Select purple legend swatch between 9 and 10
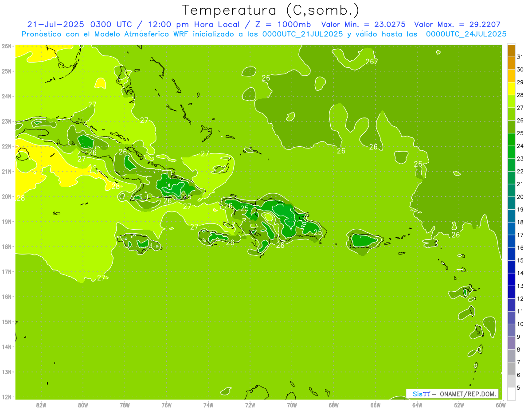This screenshot has height=411, width=532. click(511, 330)
